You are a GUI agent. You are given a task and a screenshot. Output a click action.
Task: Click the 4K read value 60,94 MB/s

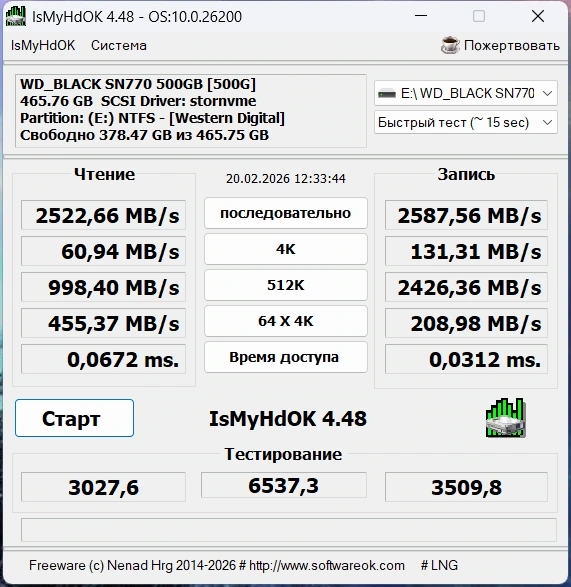pyautogui.click(x=103, y=251)
